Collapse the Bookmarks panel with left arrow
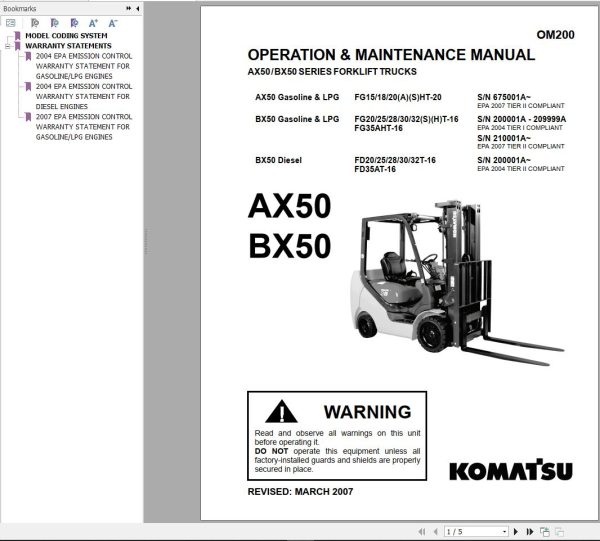Viewport: 600px width, 541px height. (x=137, y=8)
